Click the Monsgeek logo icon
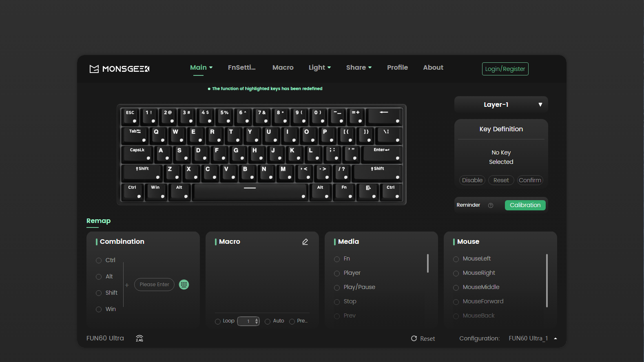 coord(94,69)
